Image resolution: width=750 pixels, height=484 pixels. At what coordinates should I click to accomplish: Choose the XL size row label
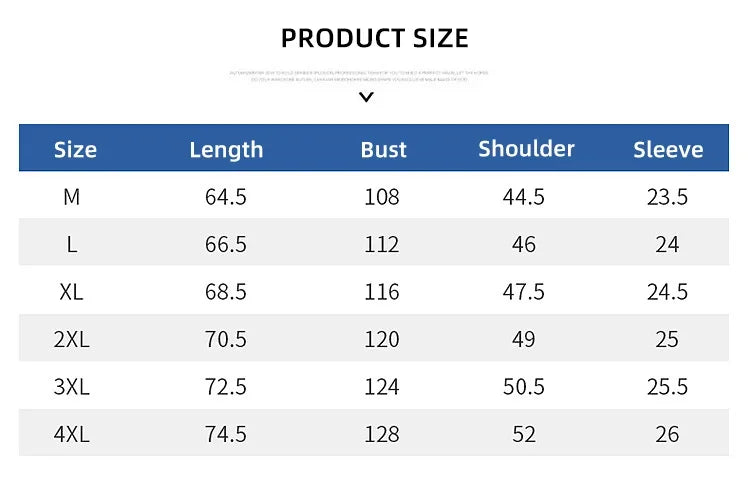click(x=71, y=292)
